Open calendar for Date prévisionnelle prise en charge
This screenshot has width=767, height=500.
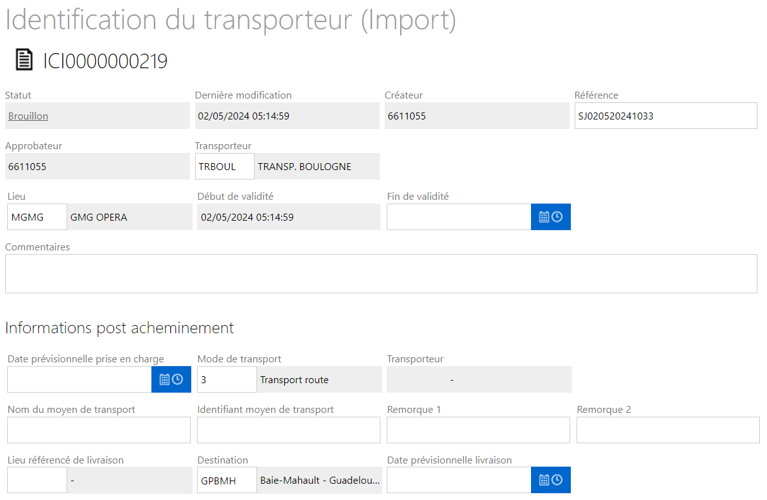[171, 379]
